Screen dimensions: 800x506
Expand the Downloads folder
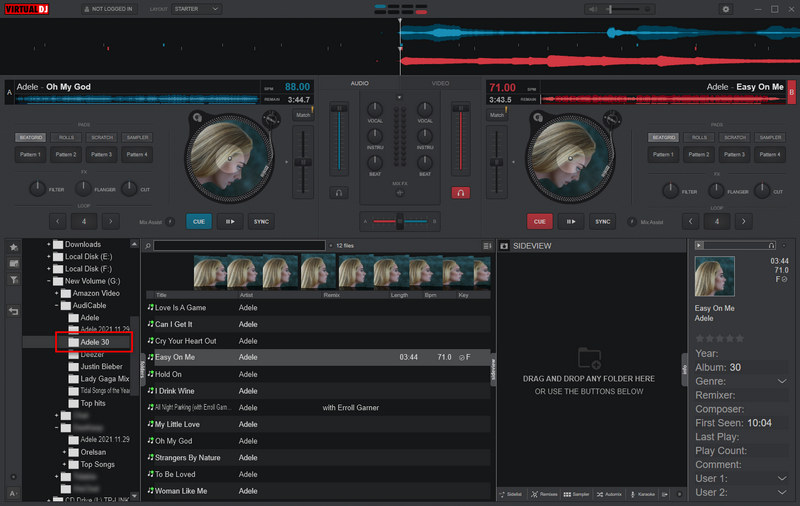point(49,244)
